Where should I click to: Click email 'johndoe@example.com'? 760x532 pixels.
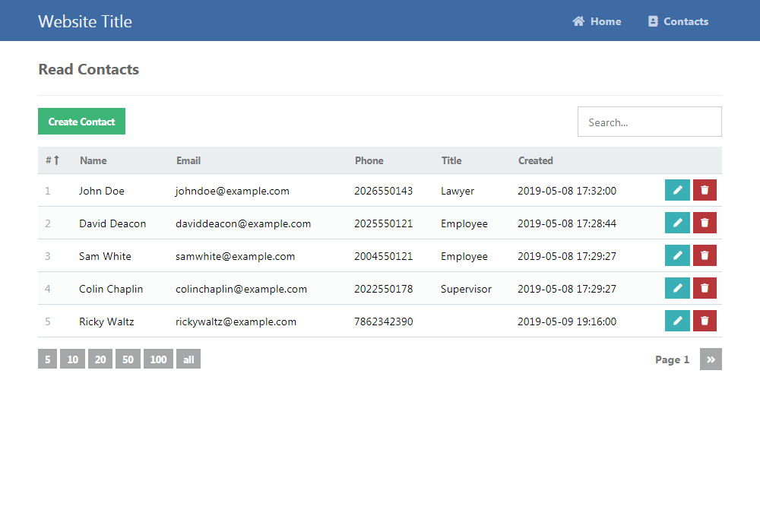coord(232,191)
